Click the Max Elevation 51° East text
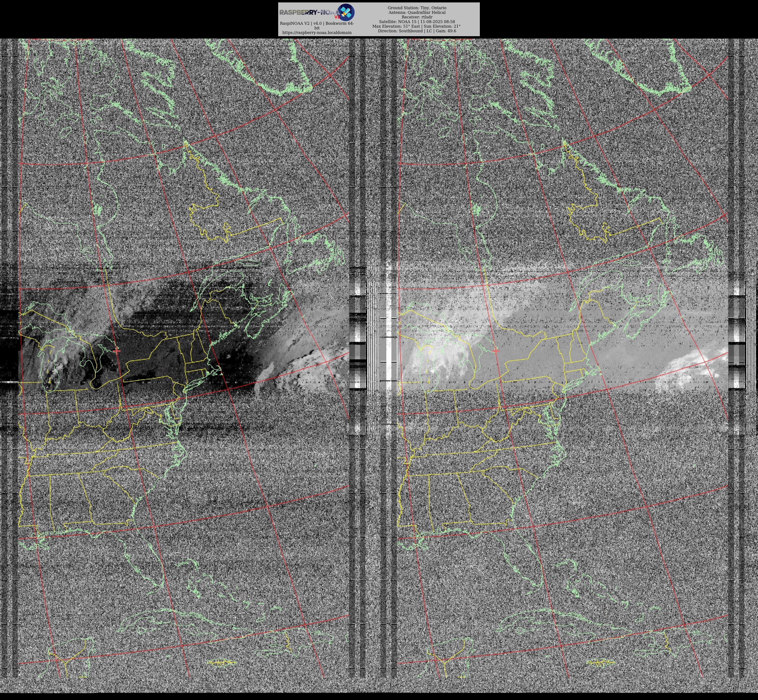The height and width of the screenshot is (700, 758). [x=396, y=26]
